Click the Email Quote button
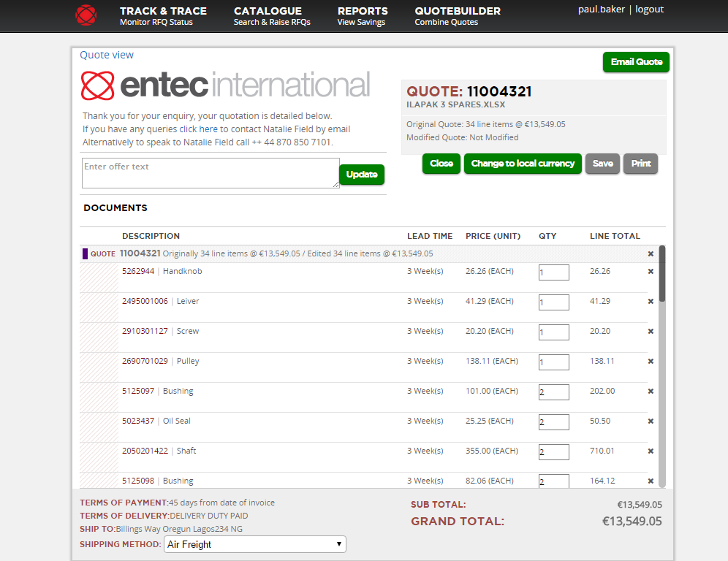The image size is (728, 561). click(636, 62)
